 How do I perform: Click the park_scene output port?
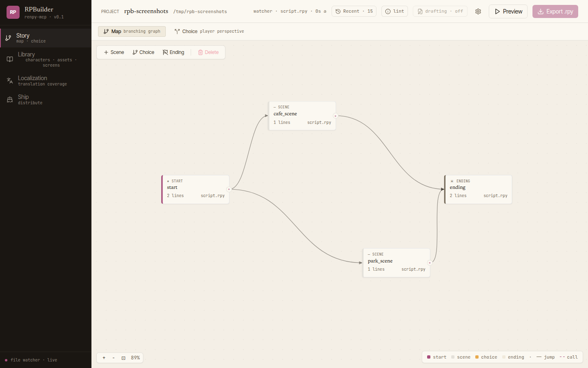(x=430, y=263)
